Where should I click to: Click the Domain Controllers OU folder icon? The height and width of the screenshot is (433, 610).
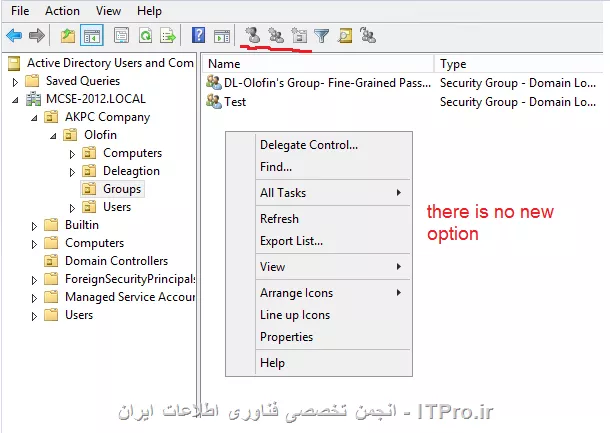click(x=51, y=261)
